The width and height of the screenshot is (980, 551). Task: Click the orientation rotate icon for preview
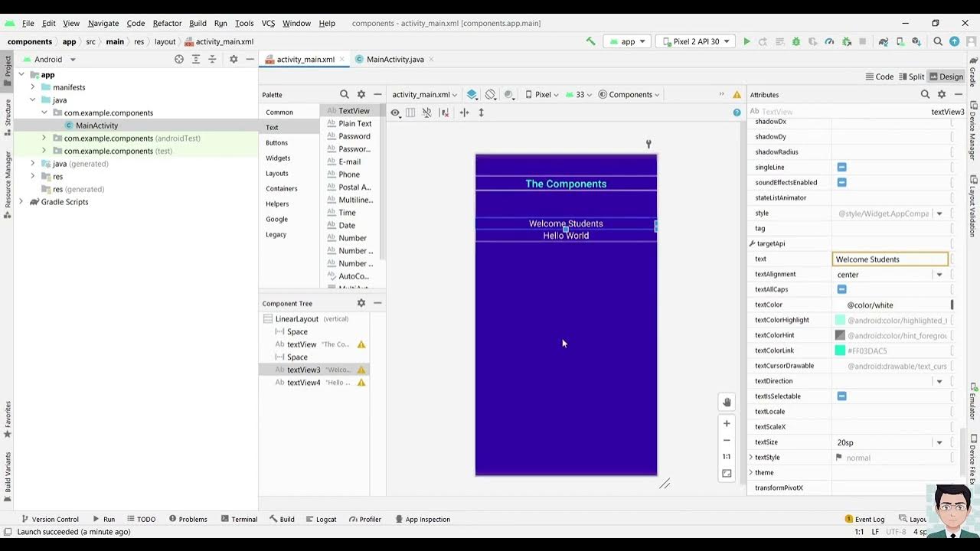(x=491, y=94)
